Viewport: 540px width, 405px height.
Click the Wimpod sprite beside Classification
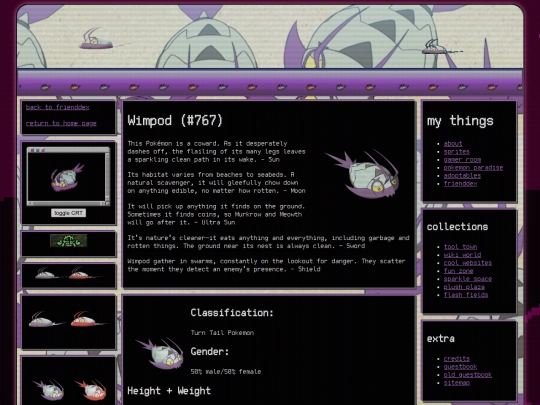click(x=160, y=353)
